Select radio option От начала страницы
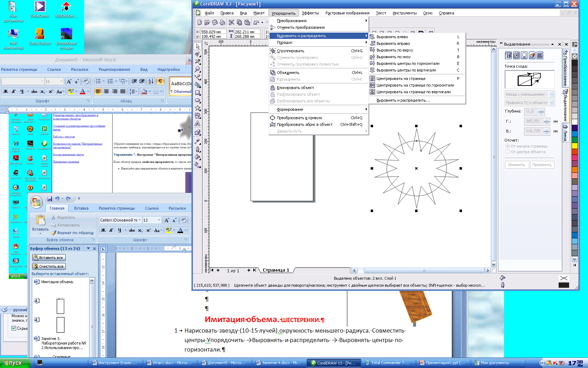The width and height of the screenshot is (588, 368). pyautogui.click(x=526, y=146)
